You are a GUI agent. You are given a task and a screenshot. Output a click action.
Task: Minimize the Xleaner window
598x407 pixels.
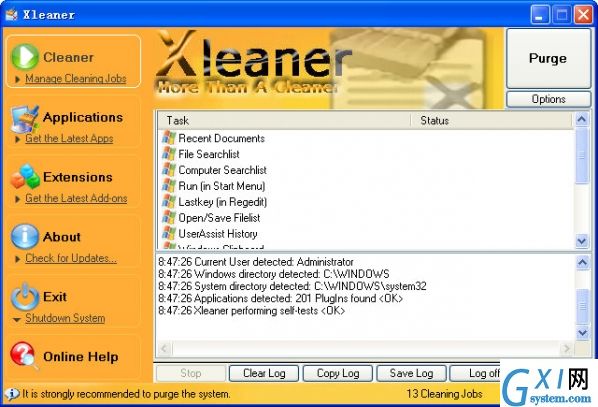[x=540, y=15]
